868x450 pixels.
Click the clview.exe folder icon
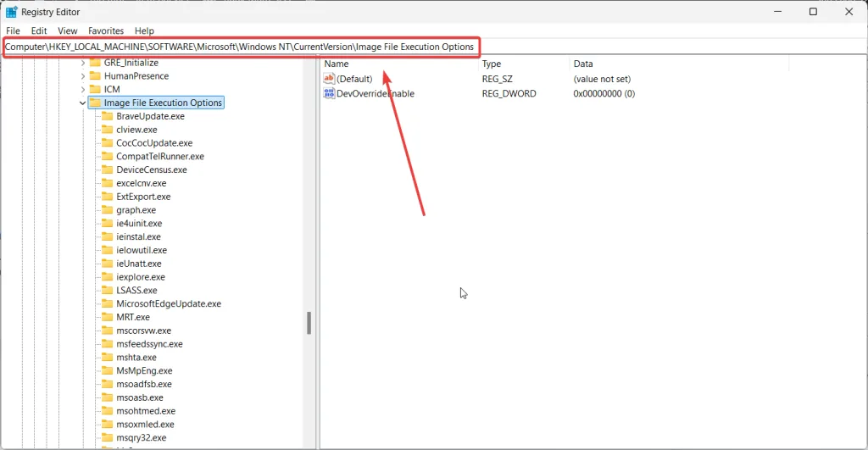108,130
